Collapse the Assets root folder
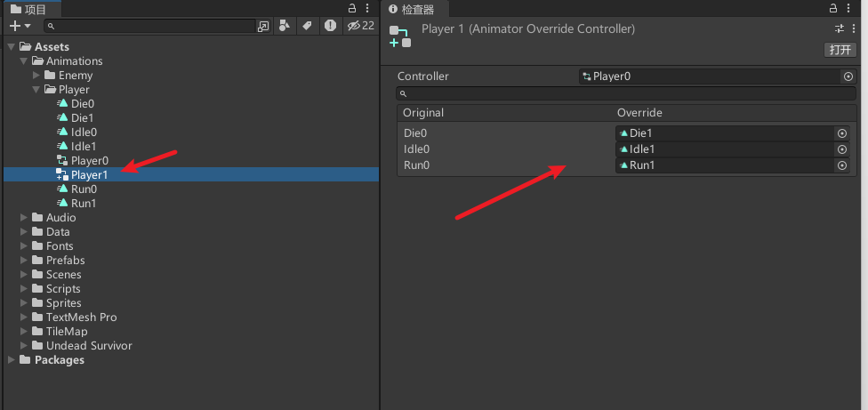The height and width of the screenshot is (410, 868). click(11, 47)
